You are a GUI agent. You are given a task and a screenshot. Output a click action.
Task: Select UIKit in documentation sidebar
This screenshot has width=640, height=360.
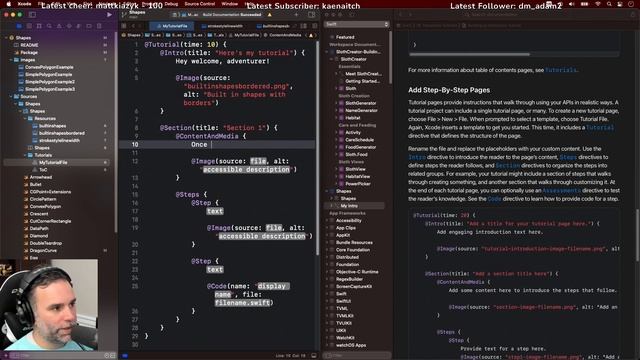341,331
